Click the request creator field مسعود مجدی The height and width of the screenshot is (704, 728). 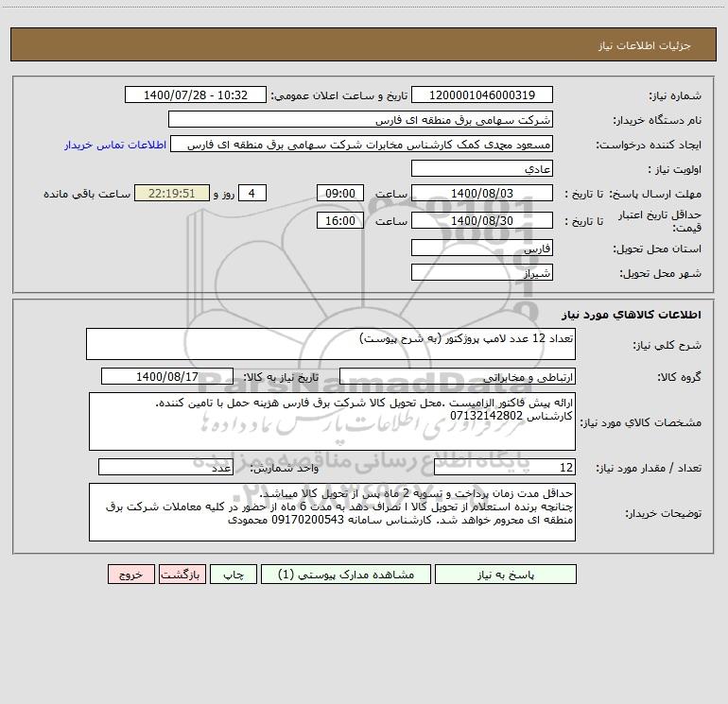[362, 144]
